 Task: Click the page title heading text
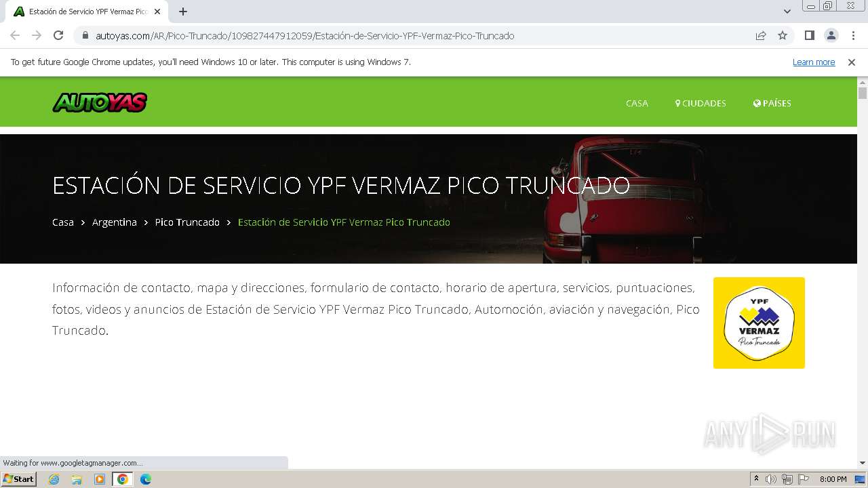341,185
